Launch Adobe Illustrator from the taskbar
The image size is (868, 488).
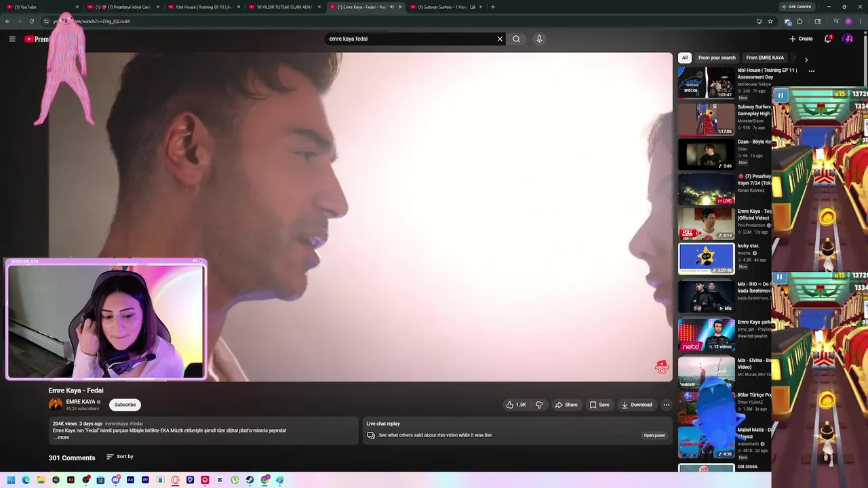(71, 480)
